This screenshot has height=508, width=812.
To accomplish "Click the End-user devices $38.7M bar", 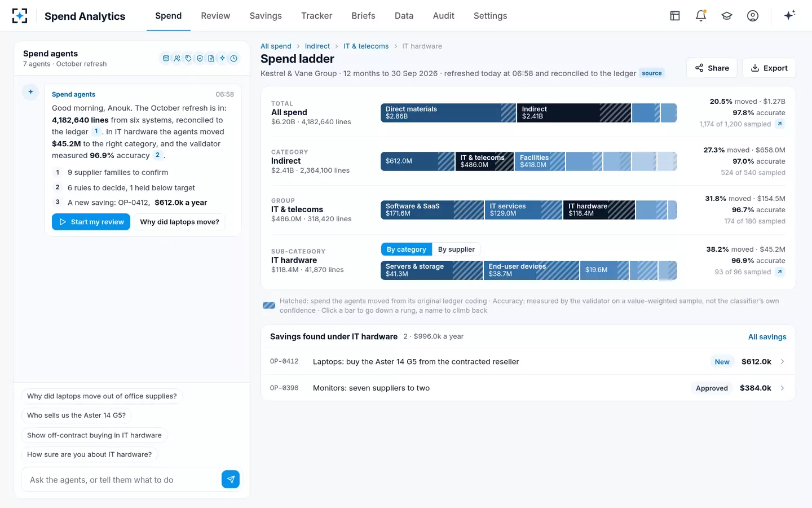I will (531, 270).
